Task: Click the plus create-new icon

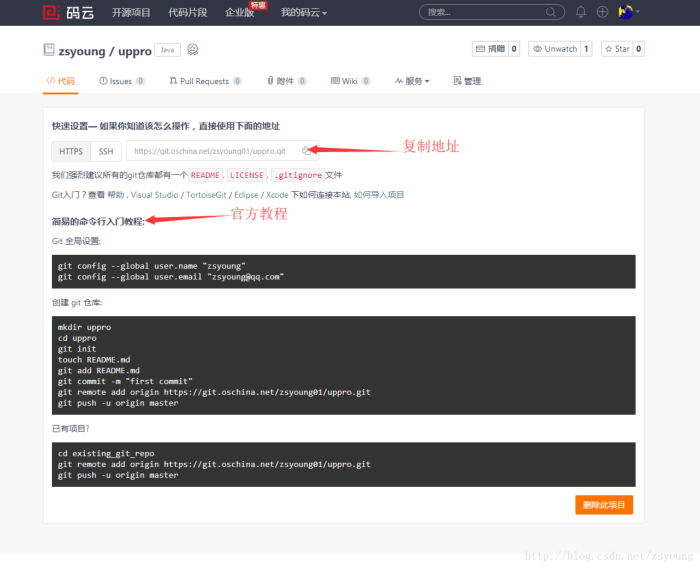Action: tap(602, 12)
